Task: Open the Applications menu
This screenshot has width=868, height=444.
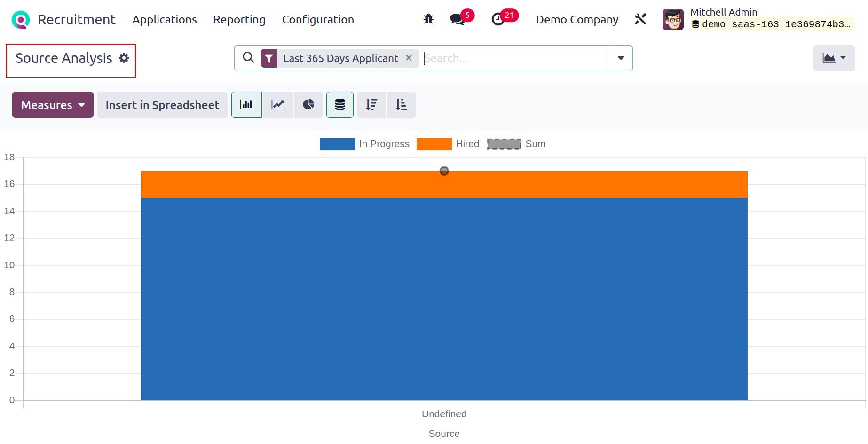Action: (x=165, y=20)
